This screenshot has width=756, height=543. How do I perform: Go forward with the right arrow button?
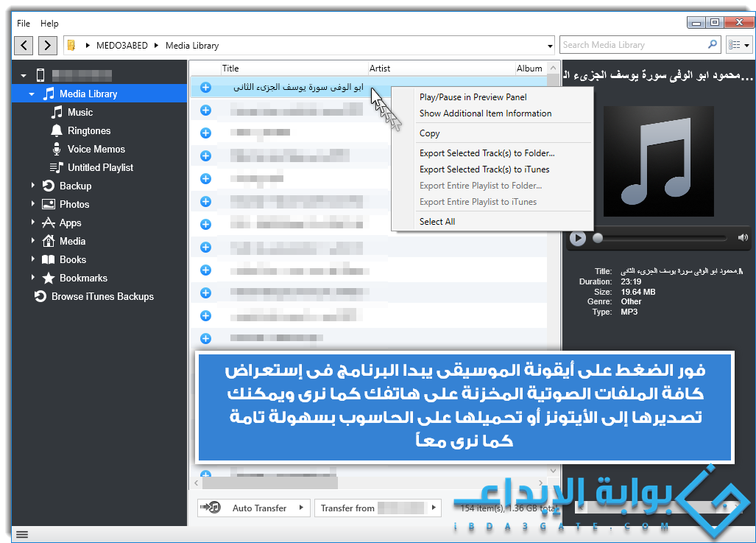click(x=47, y=46)
